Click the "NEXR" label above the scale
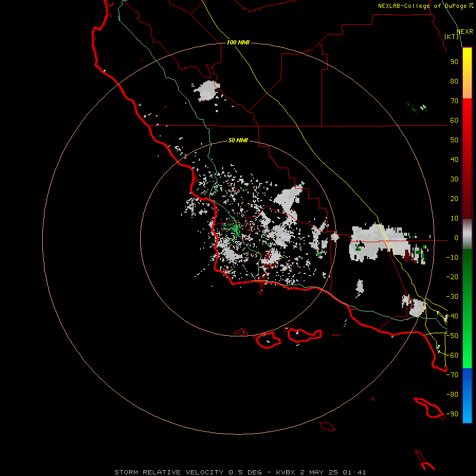The height and width of the screenshot is (476, 476). point(464,32)
